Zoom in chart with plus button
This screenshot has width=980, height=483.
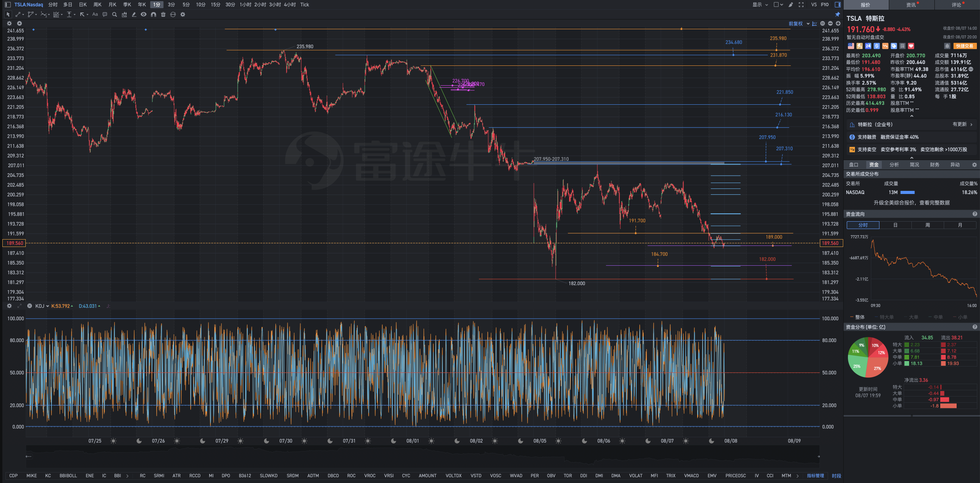[x=838, y=24]
